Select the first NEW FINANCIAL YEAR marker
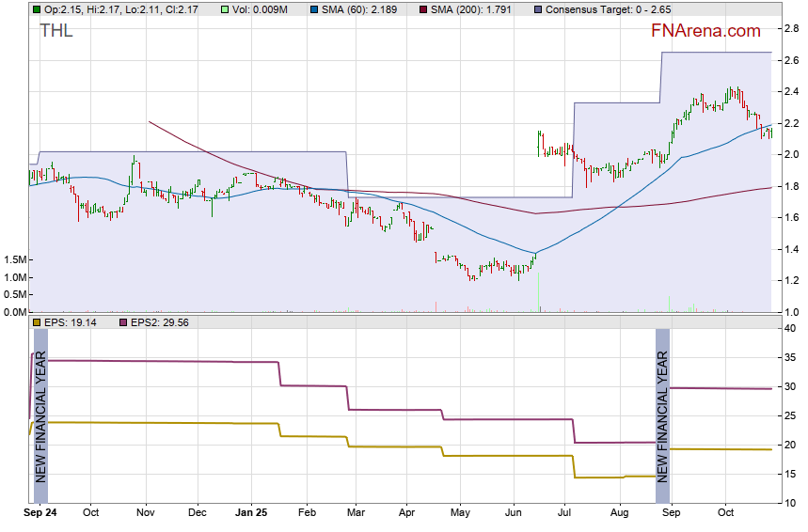808x532 pixels. pos(40,415)
